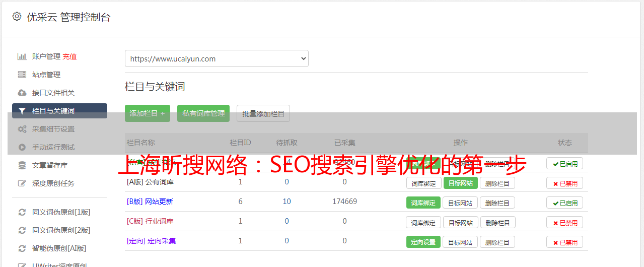Toggle 已启用 status for [B版] 网站更新
Viewport: 644px width, 267px height.
point(564,203)
